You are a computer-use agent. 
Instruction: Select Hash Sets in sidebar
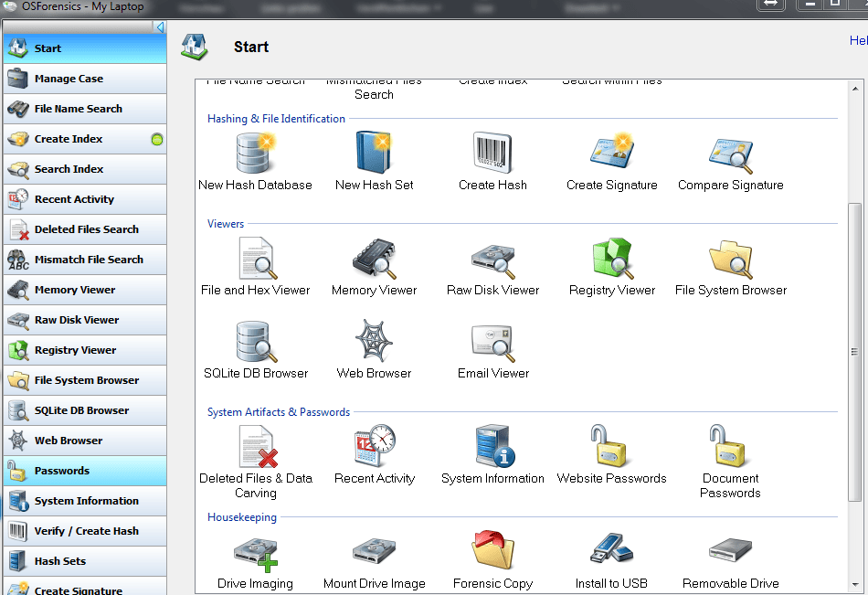click(85, 561)
